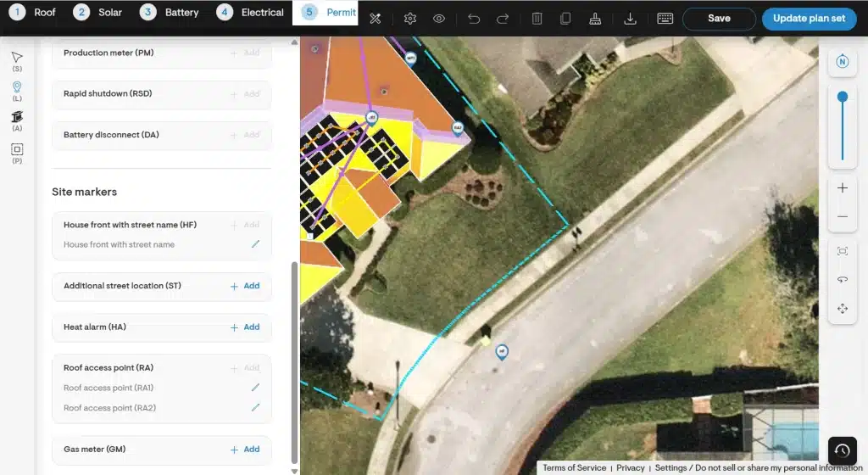Click the undo arrow
868x475 pixels.
point(474,19)
